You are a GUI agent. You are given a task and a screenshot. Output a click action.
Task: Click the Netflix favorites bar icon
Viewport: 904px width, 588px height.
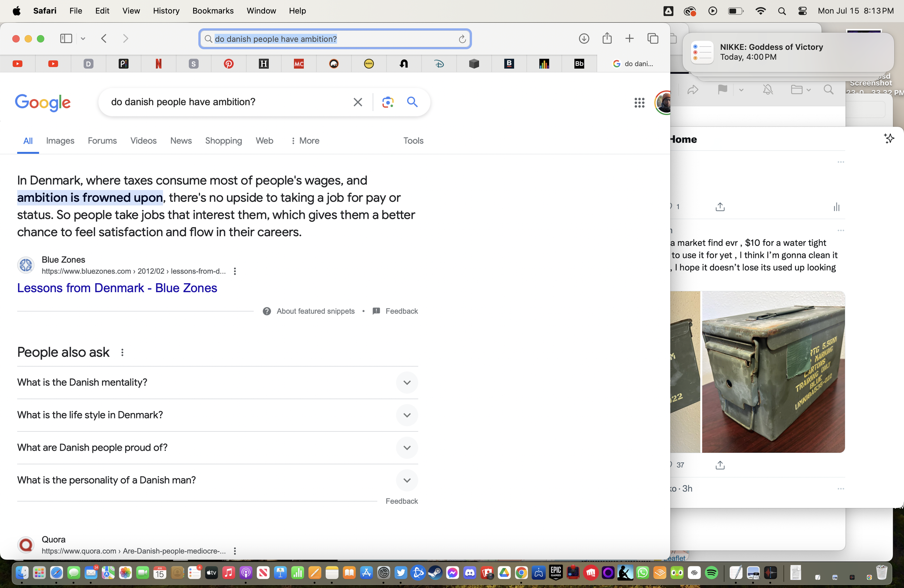158,64
